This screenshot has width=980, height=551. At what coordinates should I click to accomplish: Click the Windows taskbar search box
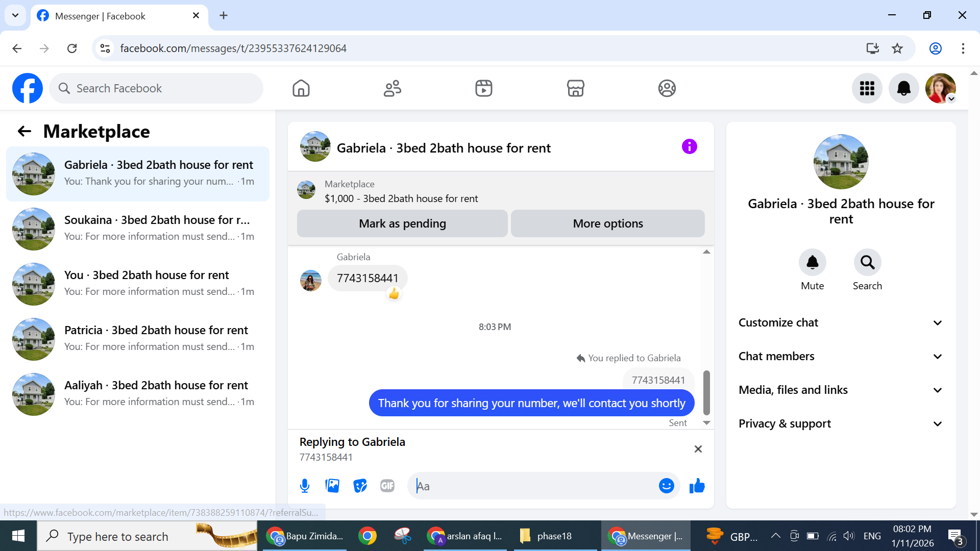coord(147,536)
